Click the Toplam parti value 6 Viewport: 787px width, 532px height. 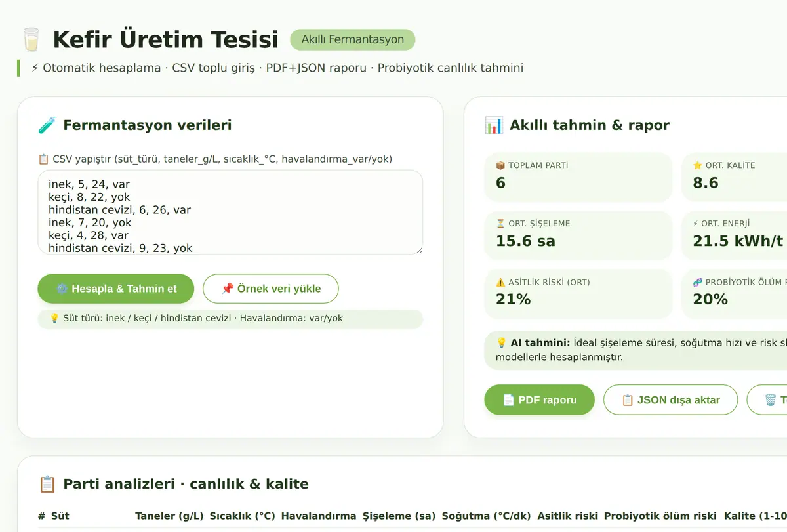click(500, 182)
